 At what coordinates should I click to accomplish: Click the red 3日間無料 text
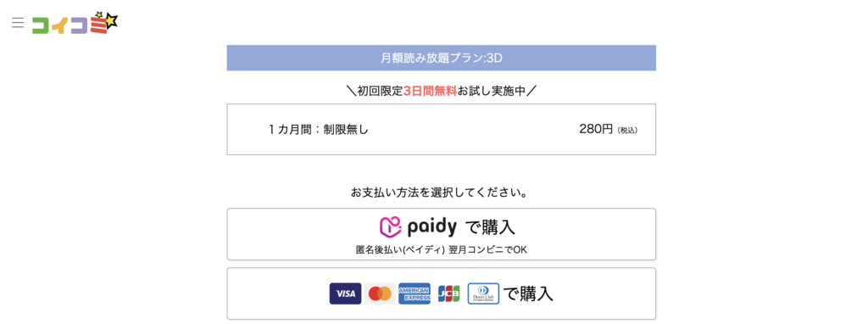coord(430,92)
